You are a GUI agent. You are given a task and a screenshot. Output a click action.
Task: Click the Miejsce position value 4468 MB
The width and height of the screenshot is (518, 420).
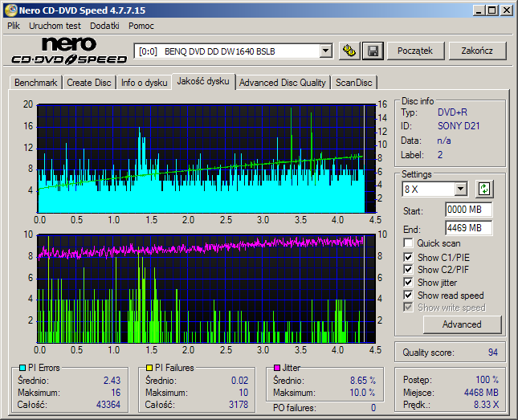[481, 392]
